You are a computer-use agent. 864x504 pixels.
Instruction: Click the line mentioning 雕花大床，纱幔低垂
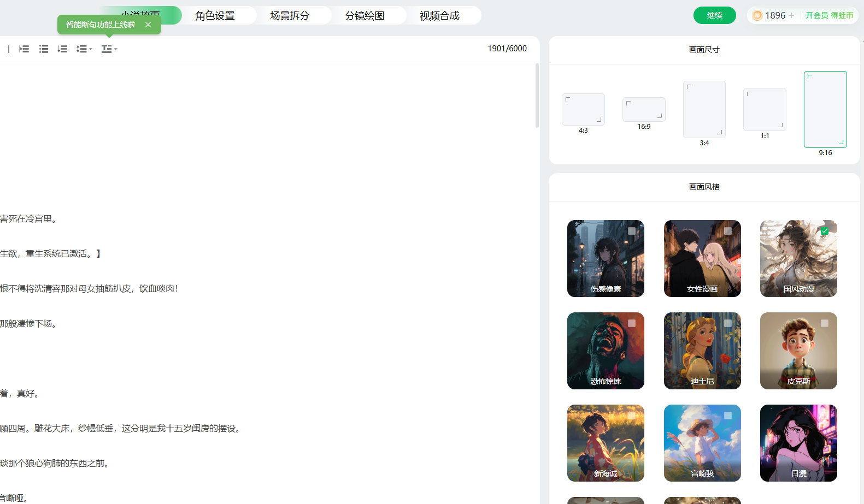pyautogui.click(x=121, y=429)
